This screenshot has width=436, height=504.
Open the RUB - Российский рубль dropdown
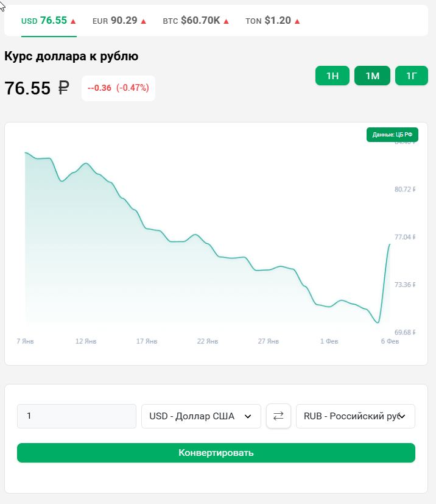[x=355, y=416]
